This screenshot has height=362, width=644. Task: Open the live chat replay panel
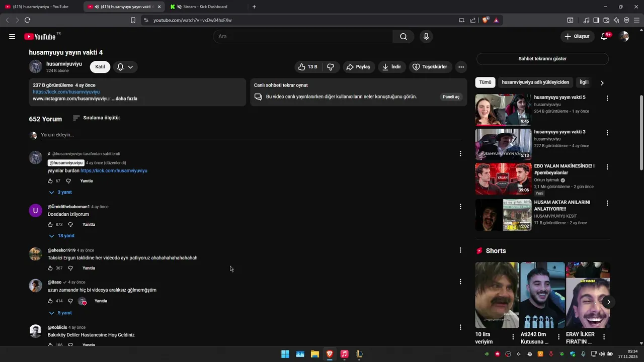click(451, 97)
